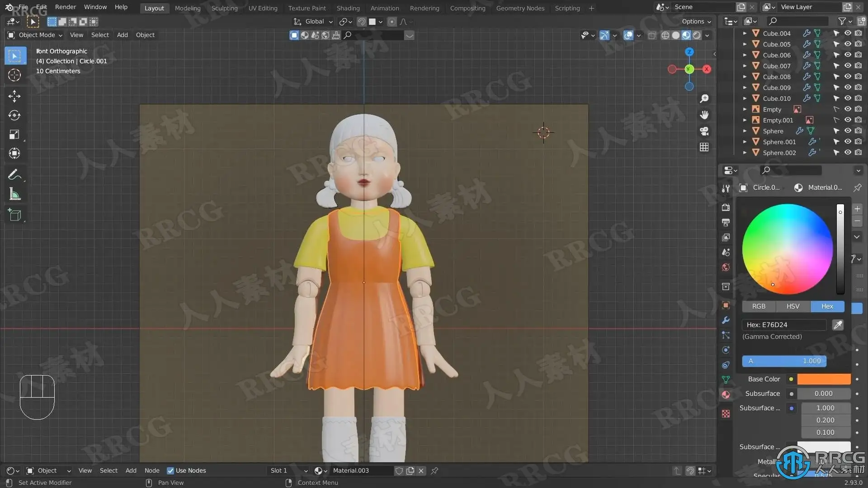The height and width of the screenshot is (488, 868).
Task: Select the Rotate tool
Action: click(14, 115)
